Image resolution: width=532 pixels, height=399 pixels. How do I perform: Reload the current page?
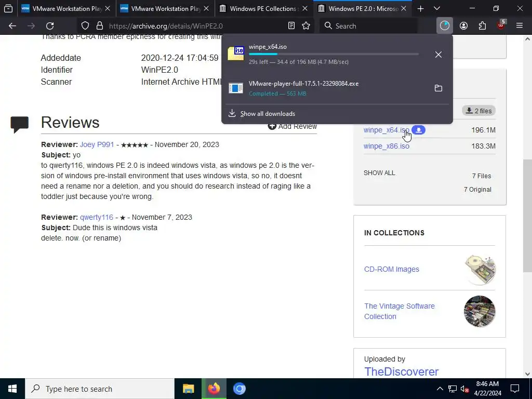point(50,26)
